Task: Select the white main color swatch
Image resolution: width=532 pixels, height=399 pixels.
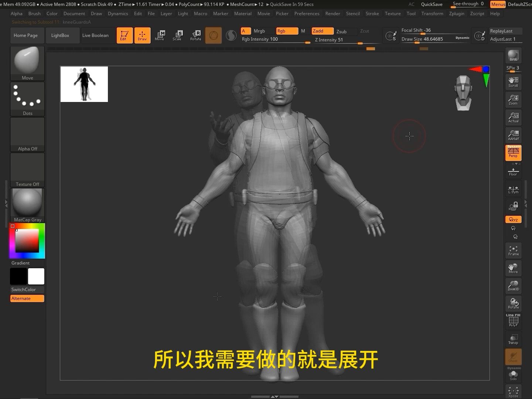Action: click(x=36, y=276)
